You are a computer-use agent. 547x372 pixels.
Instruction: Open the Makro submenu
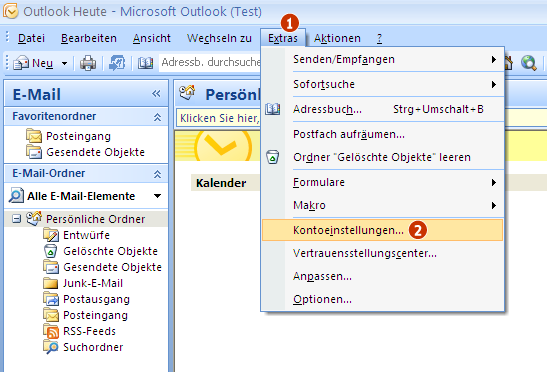coord(383,205)
